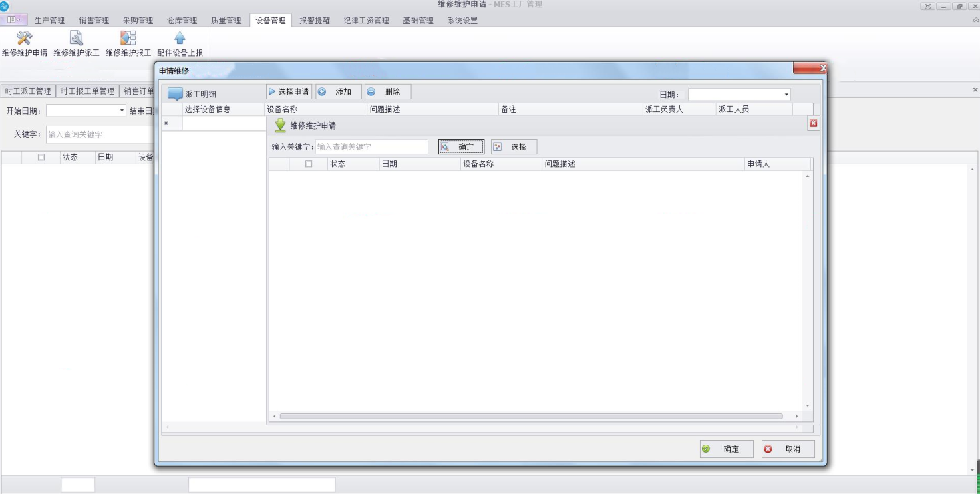Close the document tab area with the small x
Image resolution: width=980 pixels, height=494 pixels.
pos(975,89)
